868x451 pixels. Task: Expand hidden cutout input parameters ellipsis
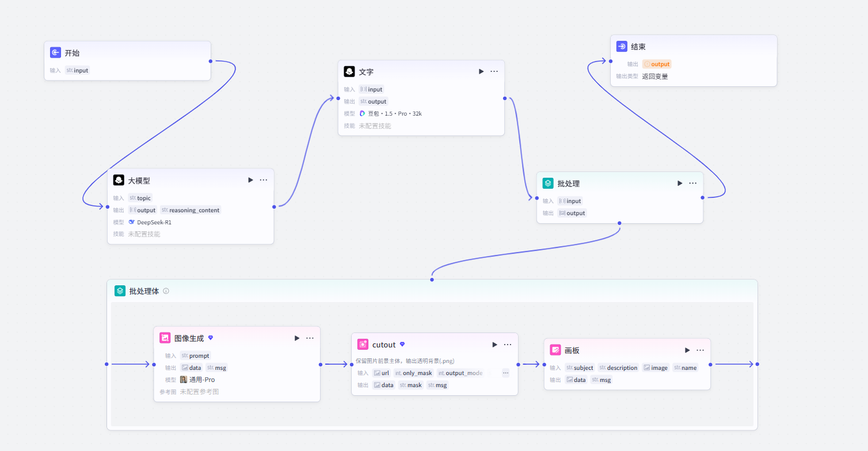[x=506, y=373]
